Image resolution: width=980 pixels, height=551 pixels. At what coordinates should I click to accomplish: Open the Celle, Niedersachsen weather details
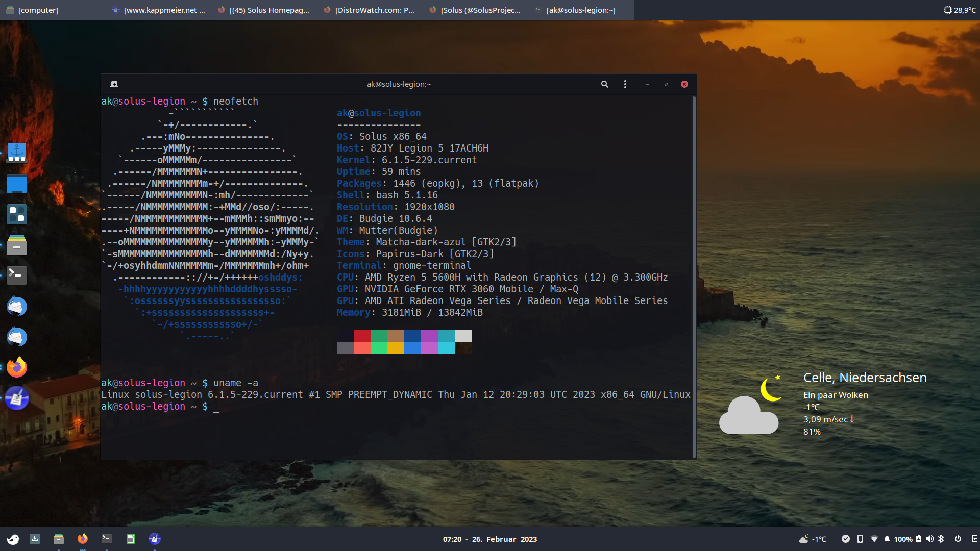pyautogui.click(x=865, y=378)
